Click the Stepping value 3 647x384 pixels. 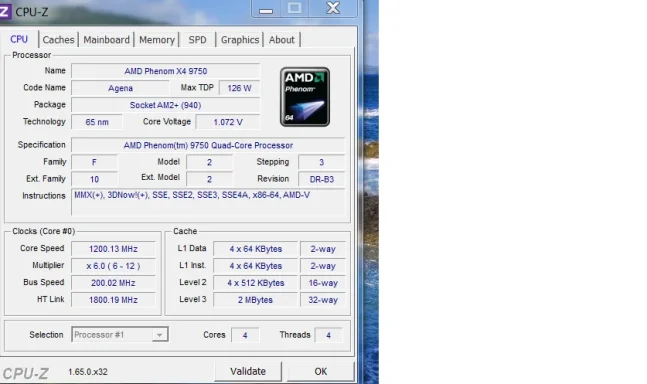321,162
